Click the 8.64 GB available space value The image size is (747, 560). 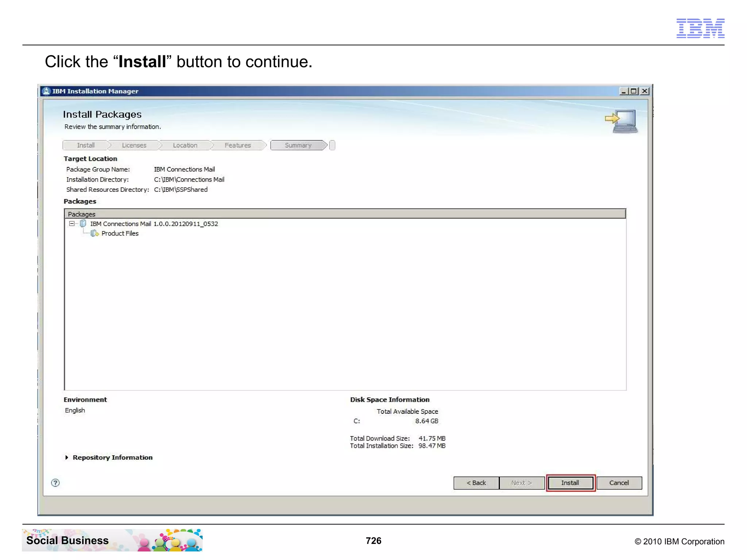(427, 421)
